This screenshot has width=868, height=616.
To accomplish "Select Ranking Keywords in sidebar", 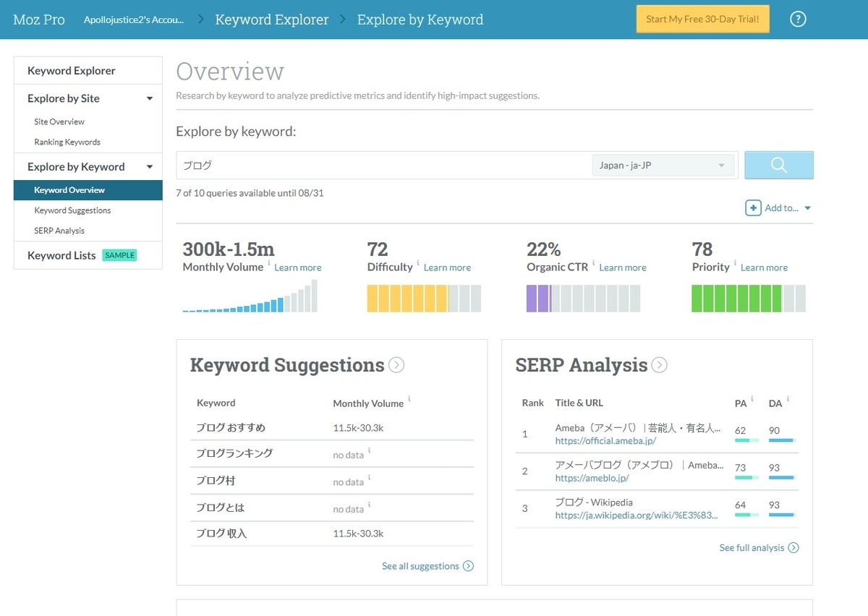I will pyautogui.click(x=67, y=142).
